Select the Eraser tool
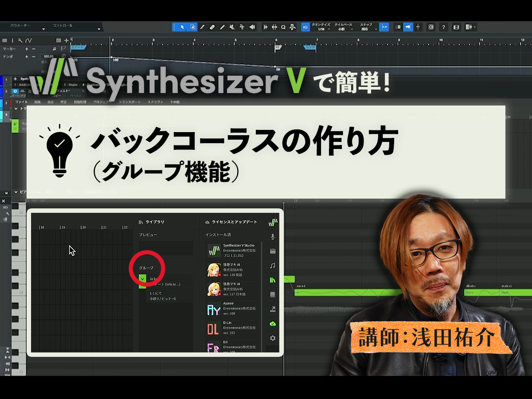Viewport: 532px width, 399px height. coord(212,27)
